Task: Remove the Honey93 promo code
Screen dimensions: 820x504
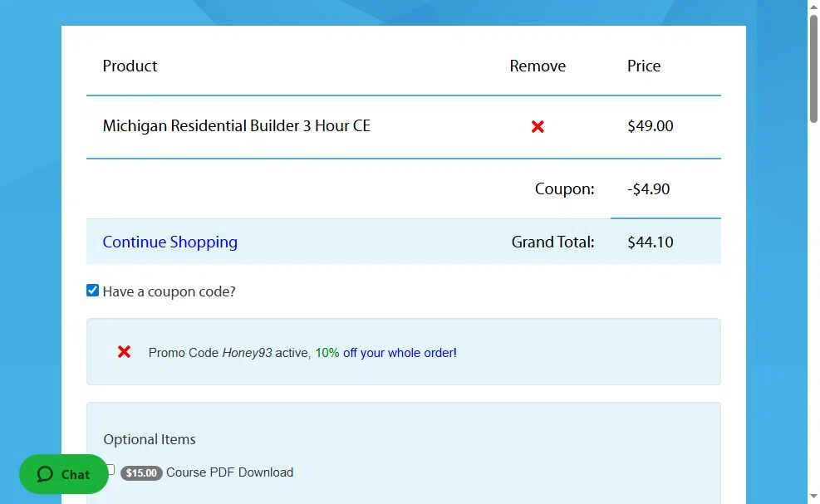Action: click(x=124, y=352)
